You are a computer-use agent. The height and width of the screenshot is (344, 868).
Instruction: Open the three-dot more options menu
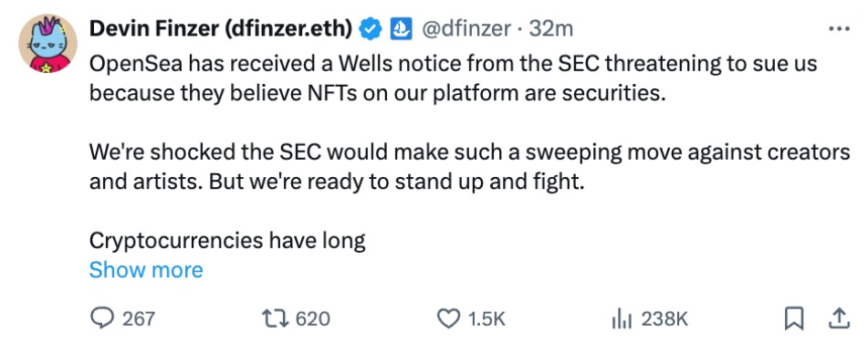tap(838, 28)
